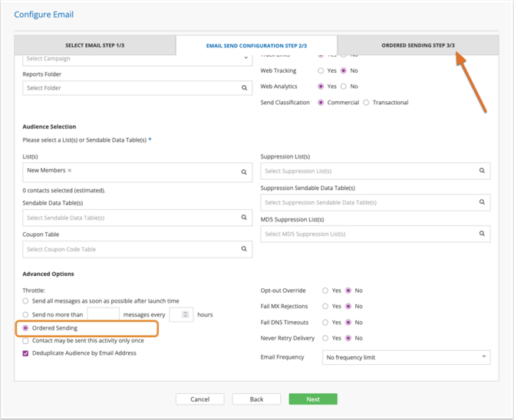Click the Cancel button
The width and height of the screenshot is (514, 420).
point(200,399)
